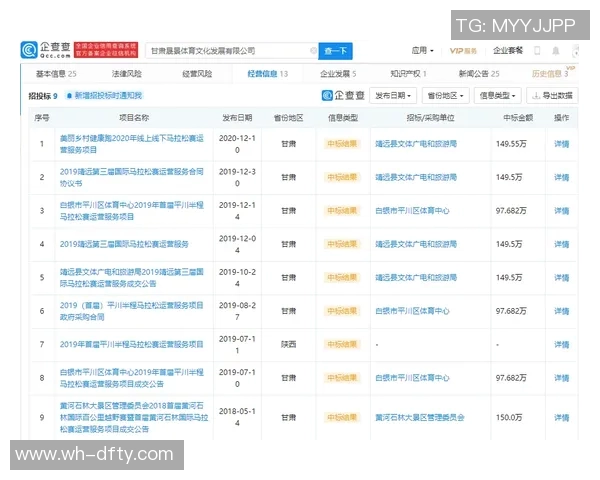The image size is (600, 480).
Task: Open row 3 project 白银市平川区体育中心2019年首届
Action: (132, 211)
